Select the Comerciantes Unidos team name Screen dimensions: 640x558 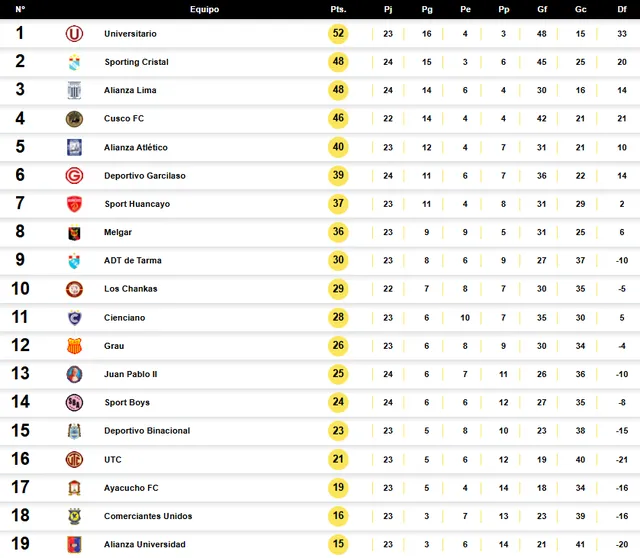tap(148, 516)
